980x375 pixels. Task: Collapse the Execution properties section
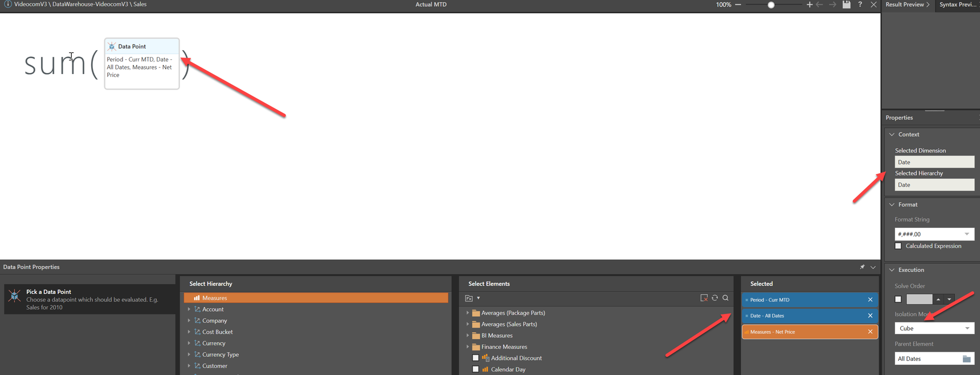pos(892,270)
